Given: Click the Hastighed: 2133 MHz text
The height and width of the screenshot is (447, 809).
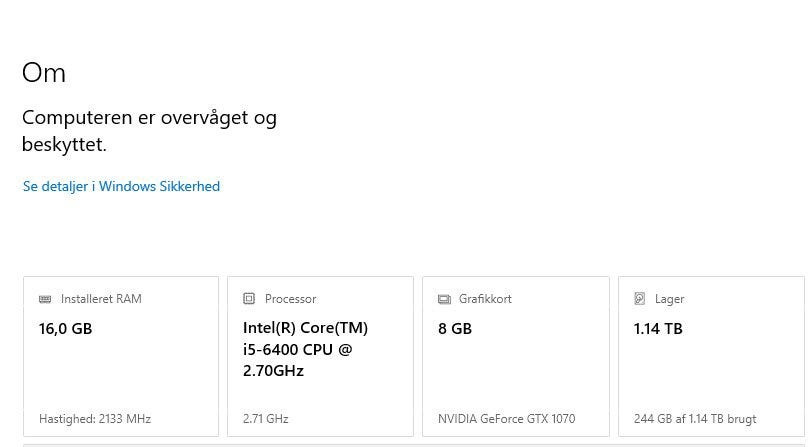Looking at the screenshot, I should click(x=95, y=419).
